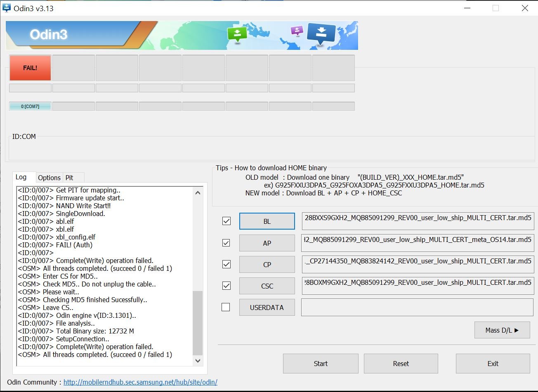Open the Odin Community samsung link
The width and height of the screenshot is (538, 392).
click(140, 382)
